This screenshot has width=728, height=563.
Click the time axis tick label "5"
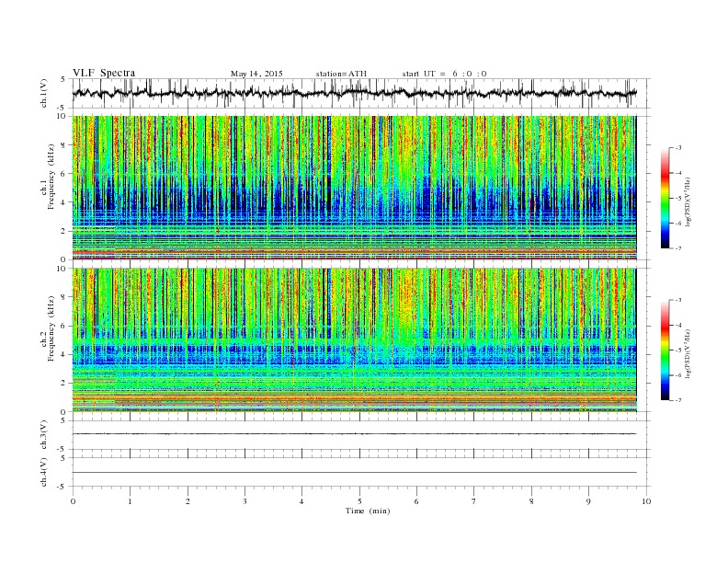pos(359,501)
